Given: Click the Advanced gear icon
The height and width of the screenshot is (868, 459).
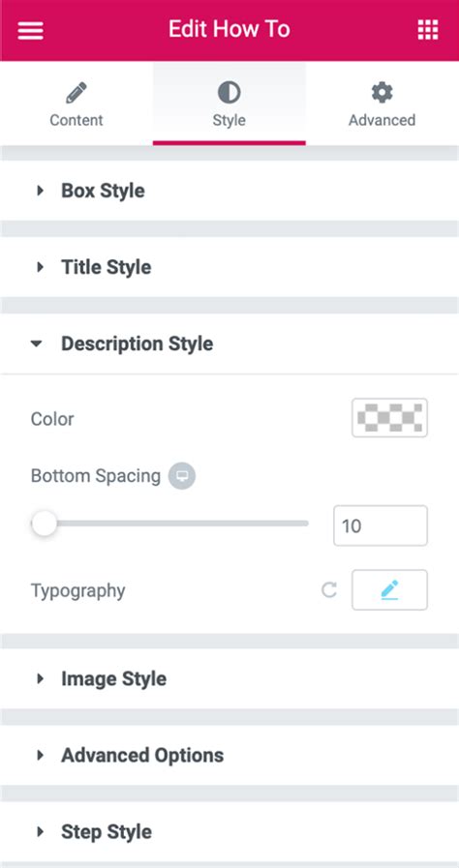Looking at the screenshot, I should pos(382,93).
